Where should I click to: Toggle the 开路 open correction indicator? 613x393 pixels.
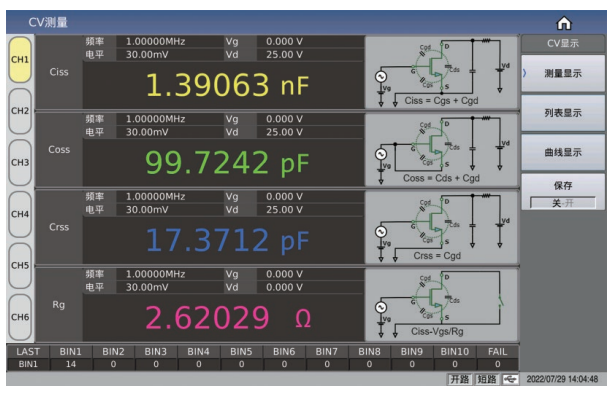460,379
